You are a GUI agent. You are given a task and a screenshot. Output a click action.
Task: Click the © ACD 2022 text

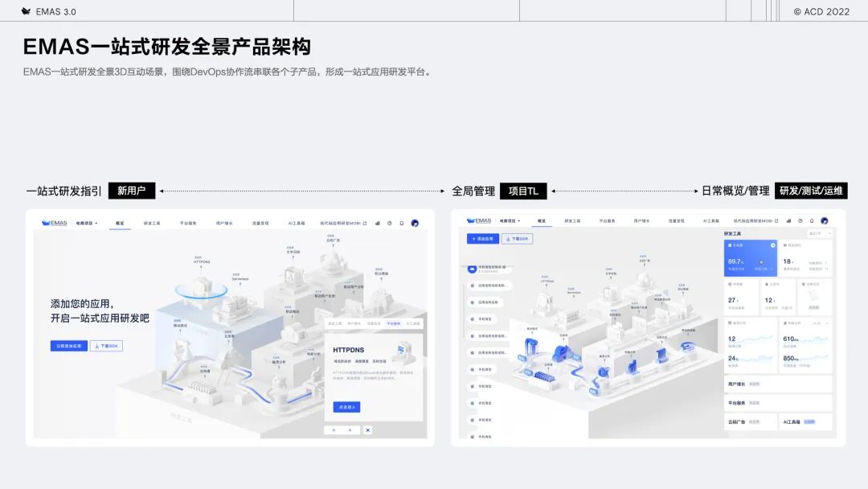[x=821, y=11]
